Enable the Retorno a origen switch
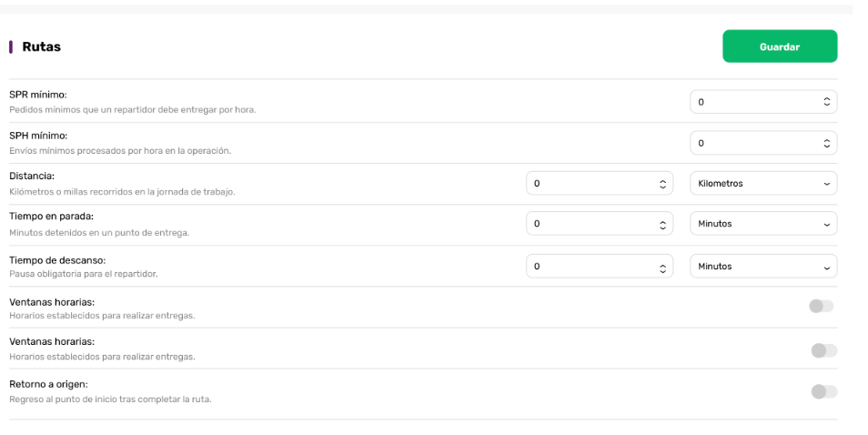868x435 pixels. point(823,392)
